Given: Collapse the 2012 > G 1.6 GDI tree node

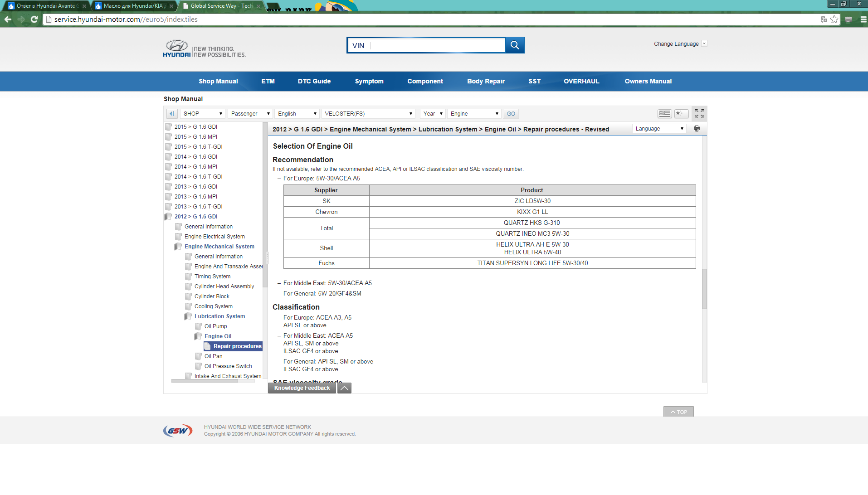Looking at the screenshot, I should coord(168,217).
